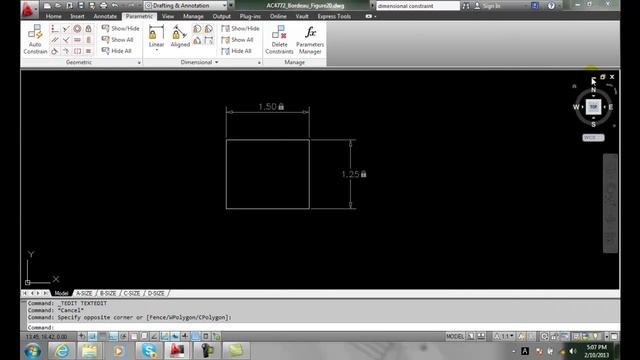Click dimensional Hide All button
Viewport: 640px width, 360px height.
click(x=237, y=51)
